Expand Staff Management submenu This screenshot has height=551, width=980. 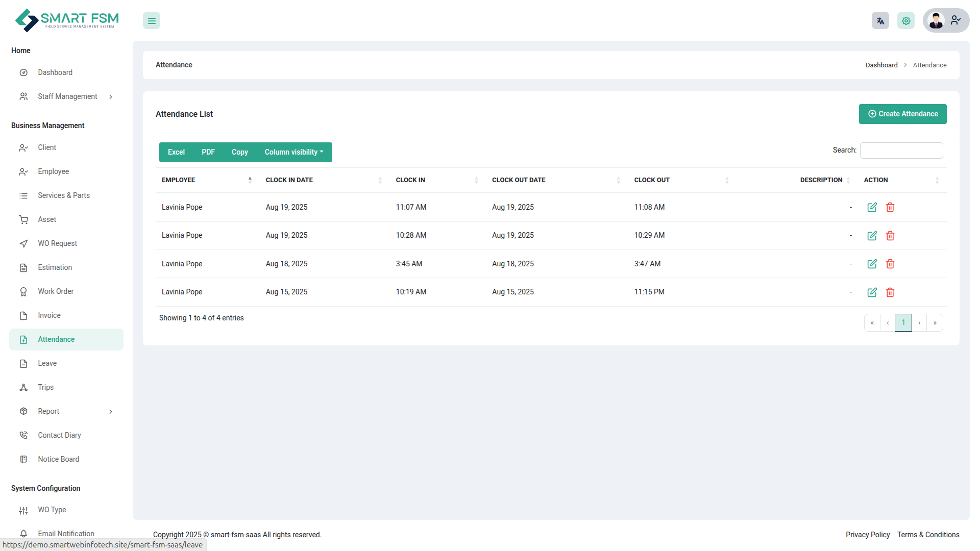[67, 96]
